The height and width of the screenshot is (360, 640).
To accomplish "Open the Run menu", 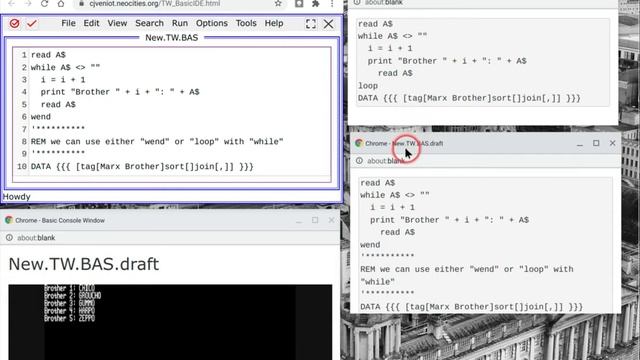I will point(180,23).
